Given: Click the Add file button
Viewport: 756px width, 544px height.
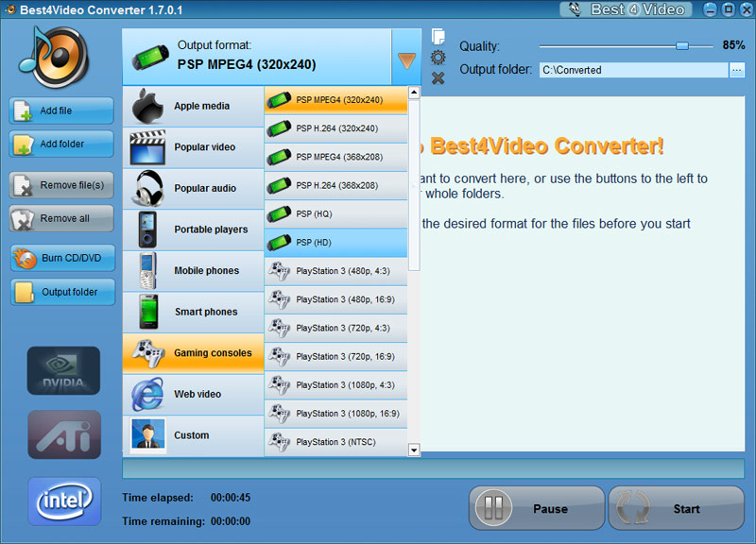Looking at the screenshot, I should 61,110.
